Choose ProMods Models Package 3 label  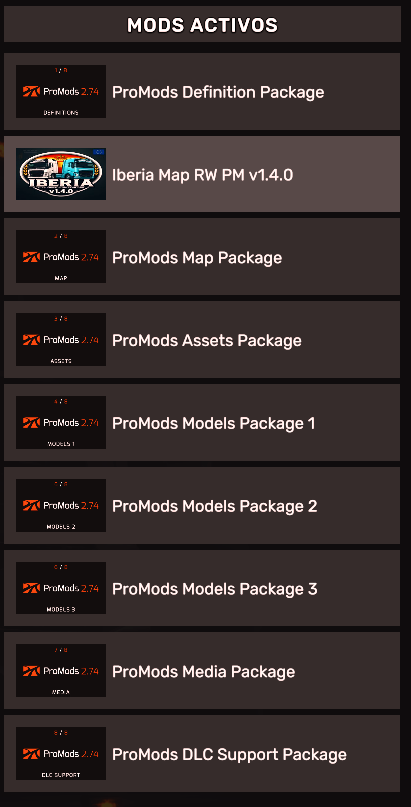pos(215,589)
